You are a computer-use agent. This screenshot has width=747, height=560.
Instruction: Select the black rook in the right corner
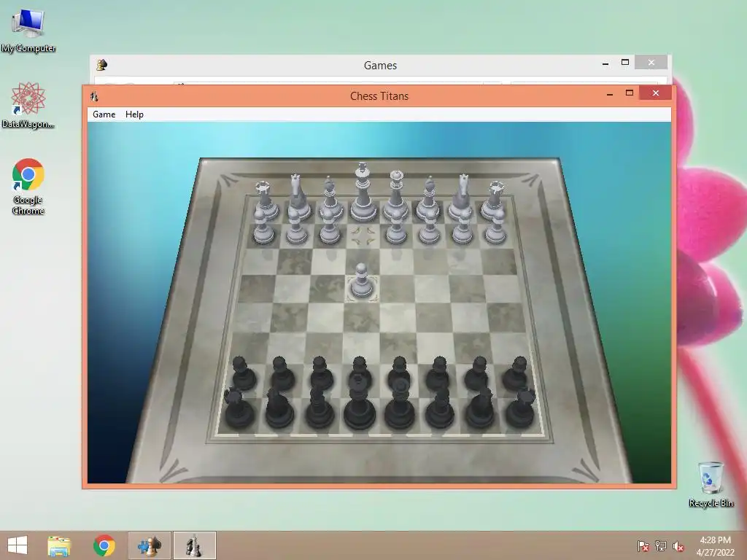[x=521, y=407]
